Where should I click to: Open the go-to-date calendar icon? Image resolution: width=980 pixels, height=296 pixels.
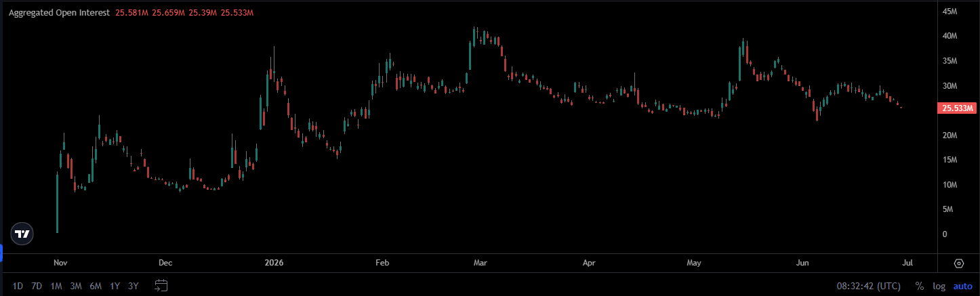point(161,285)
